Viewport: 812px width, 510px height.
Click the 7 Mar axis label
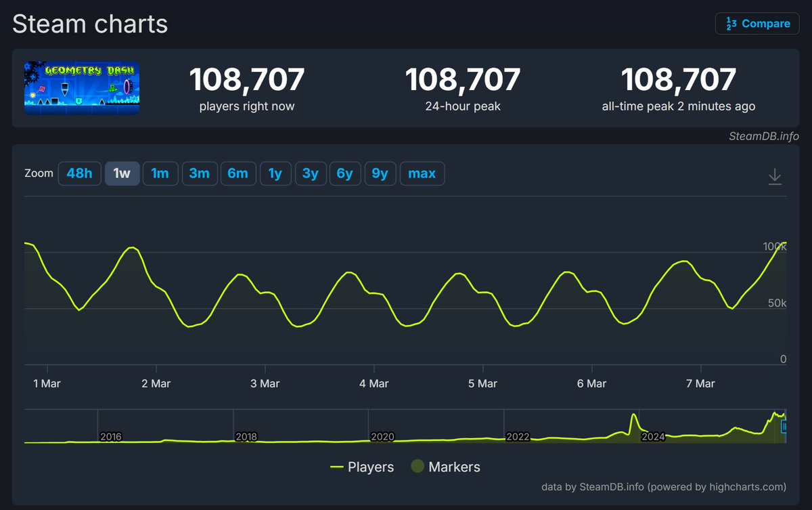[x=700, y=383]
